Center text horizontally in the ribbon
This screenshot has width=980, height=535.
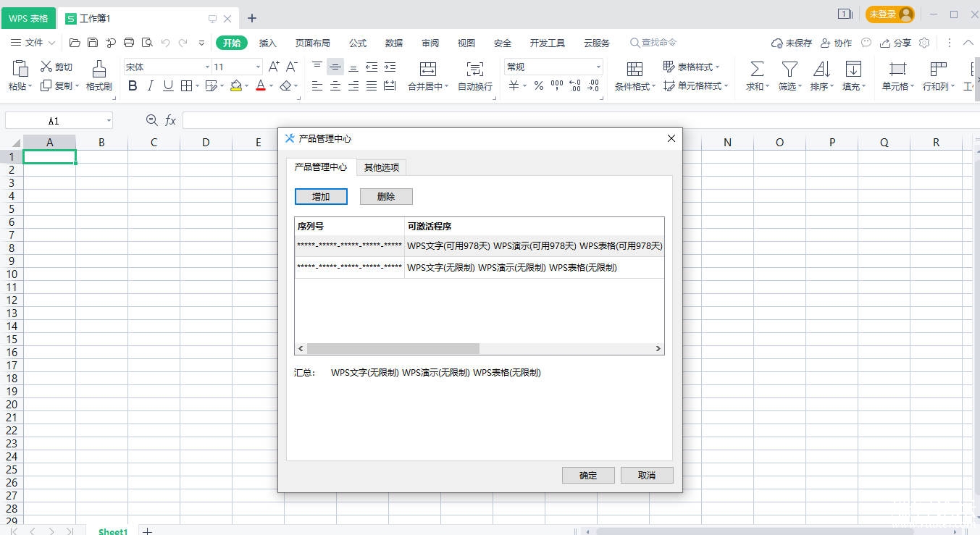click(x=335, y=86)
